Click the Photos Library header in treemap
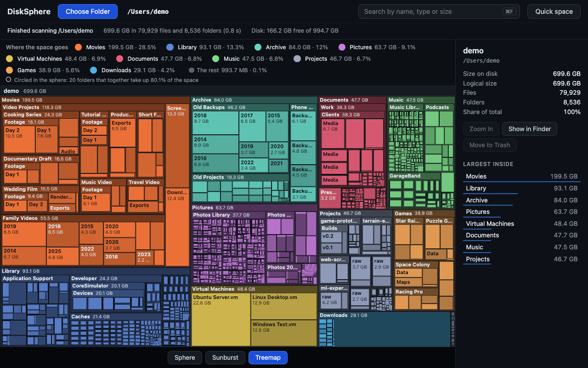The height and width of the screenshot is (368, 588). [228, 215]
